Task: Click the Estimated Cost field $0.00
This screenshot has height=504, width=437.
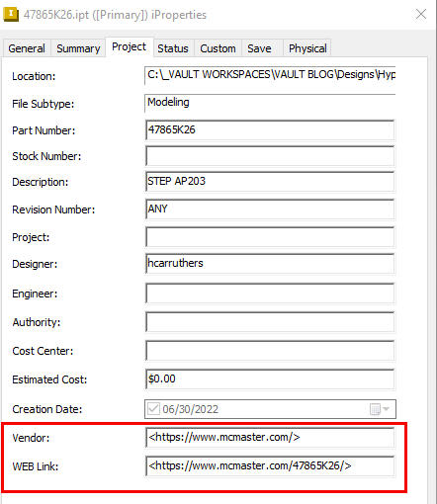Action: [270, 379]
